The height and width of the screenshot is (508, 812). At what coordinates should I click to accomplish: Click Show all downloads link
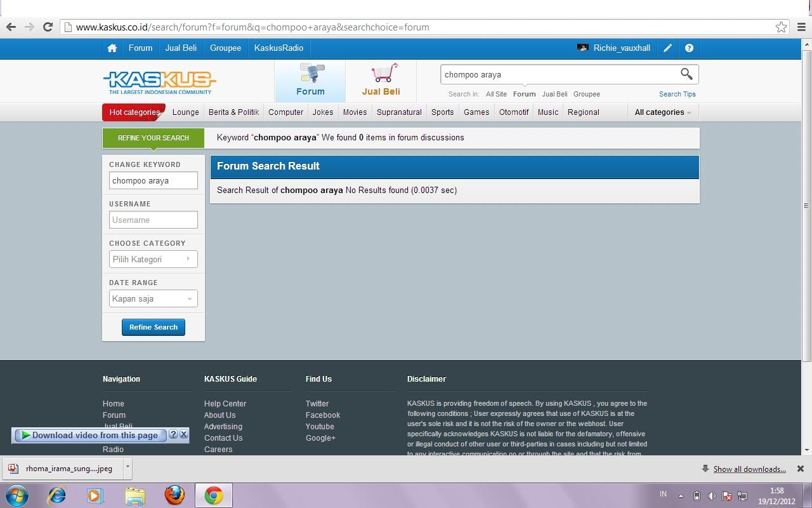click(749, 469)
